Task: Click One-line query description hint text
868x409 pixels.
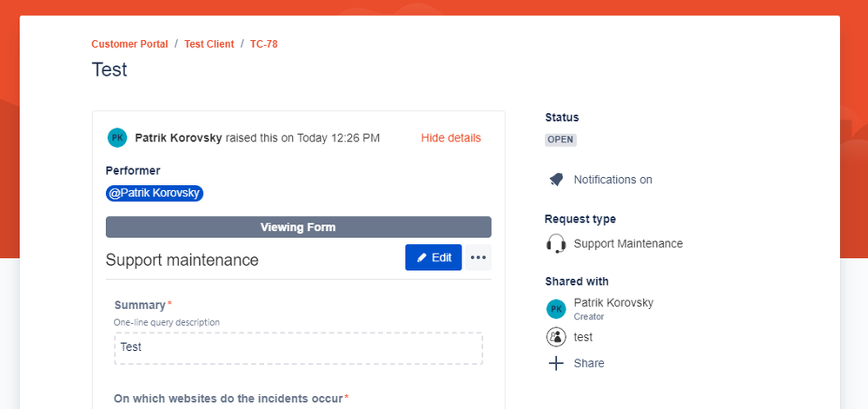Action: click(167, 322)
